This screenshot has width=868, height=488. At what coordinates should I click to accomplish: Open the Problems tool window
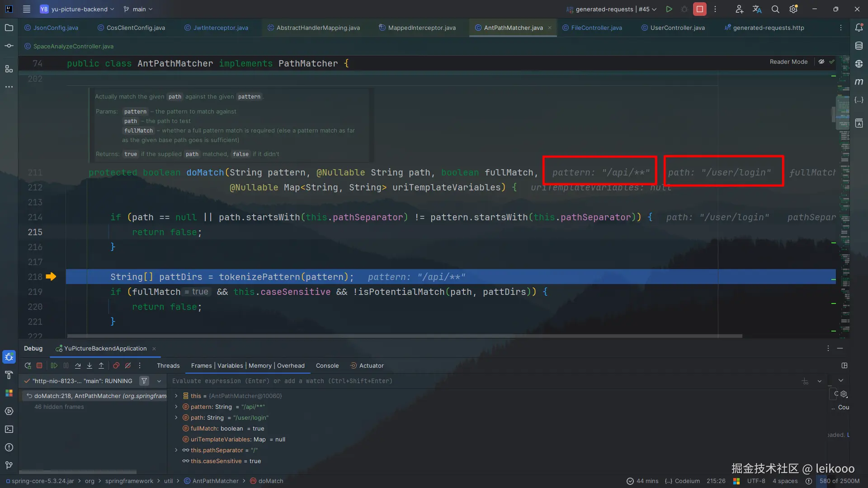9,447
